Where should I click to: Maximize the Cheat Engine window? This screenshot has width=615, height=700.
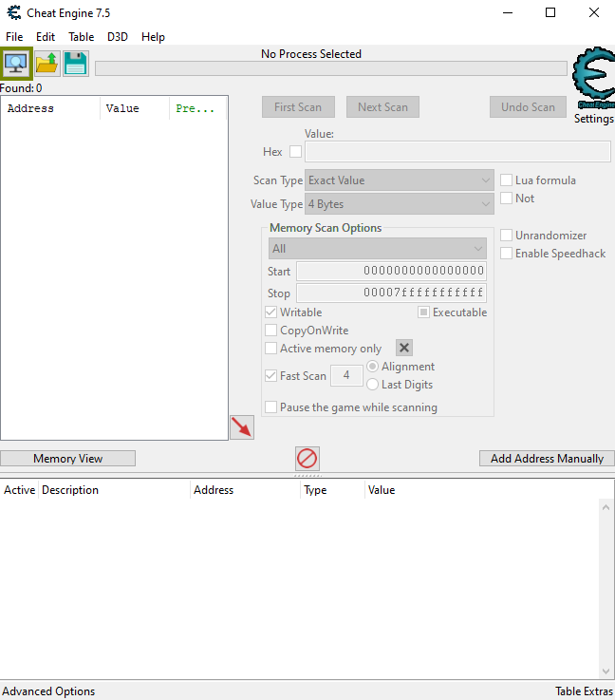pos(550,12)
